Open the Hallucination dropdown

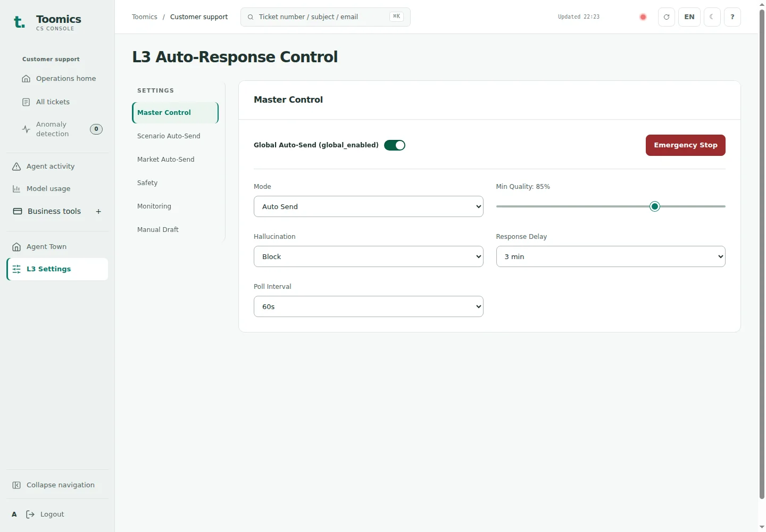[369, 256]
